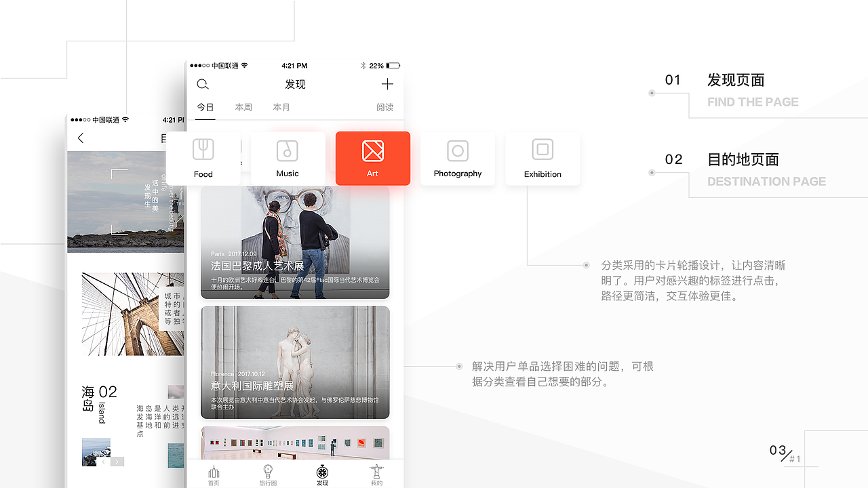Select the orange Art category card
The width and height of the screenshot is (868, 488).
tap(373, 159)
